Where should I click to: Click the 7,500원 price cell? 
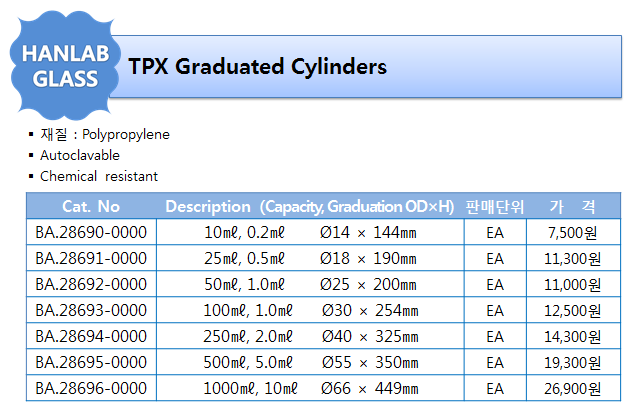(573, 232)
